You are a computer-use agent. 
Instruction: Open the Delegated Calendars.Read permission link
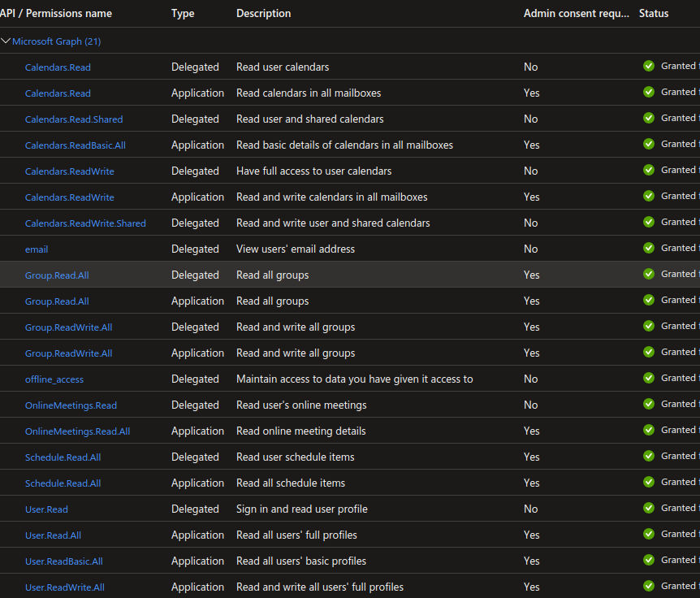(58, 67)
